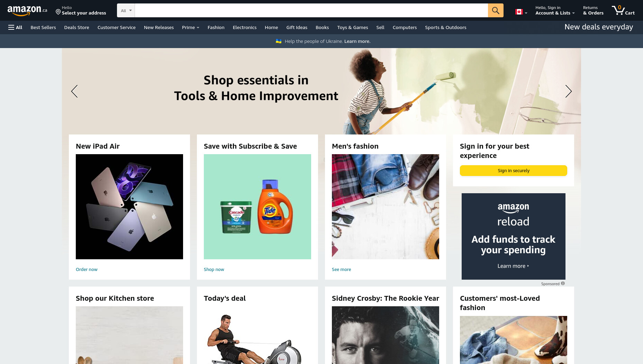This screenshot has width=643, height=364.
Task: Open the Prime dropdown in navigation
Action: pos(190,27)
